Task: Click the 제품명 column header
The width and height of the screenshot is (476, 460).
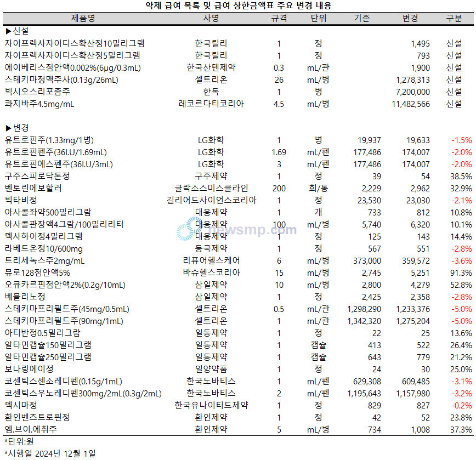Action: coord(83,18)
